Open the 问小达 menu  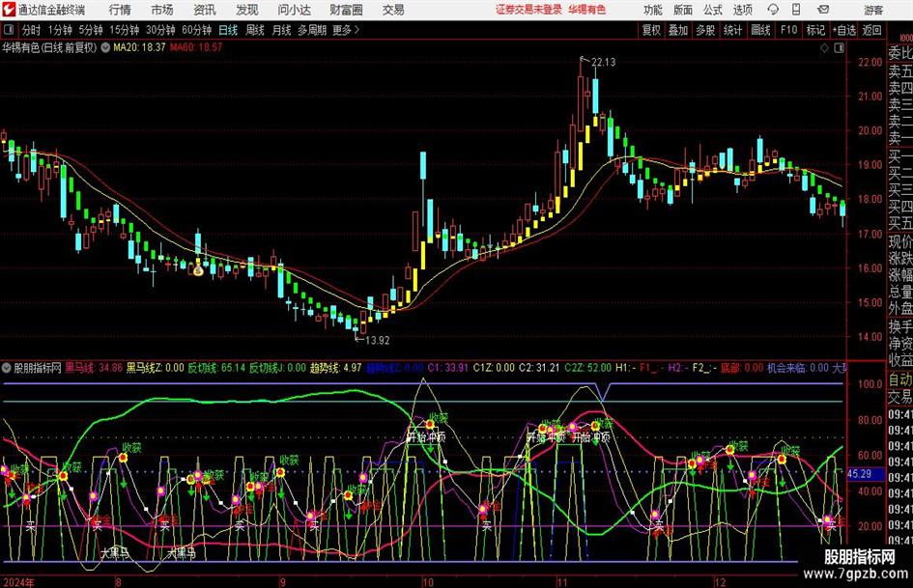(294, 10)
